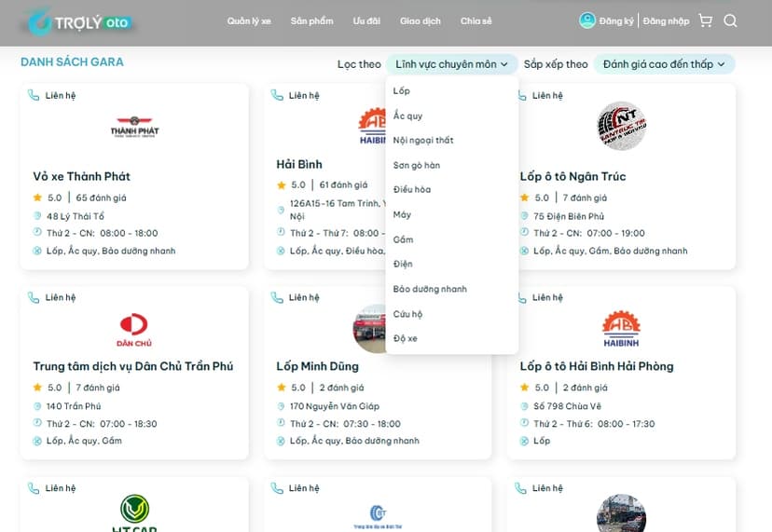Image resolution: width=772 pixels, height=532 pixels.
Task: Click clock icon beside Thứ 2 - Thứ 6 hours
Action: pos(524,423)
